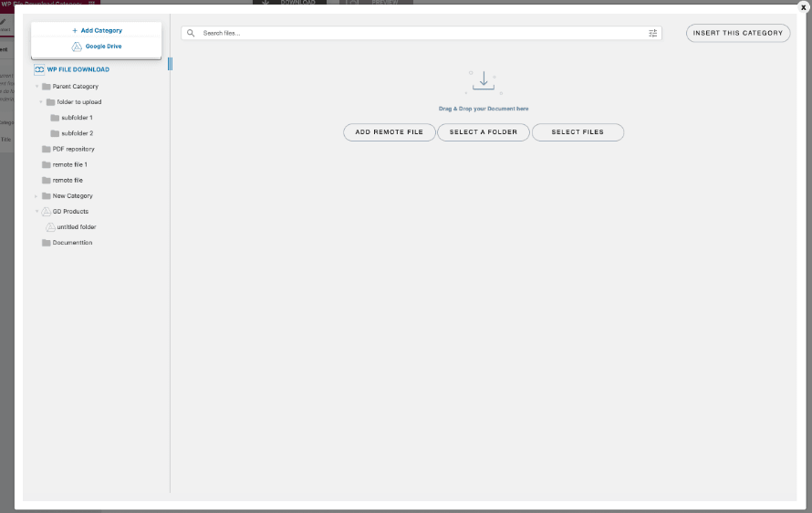Click the PDF repository folder icon

click(46, 149)
